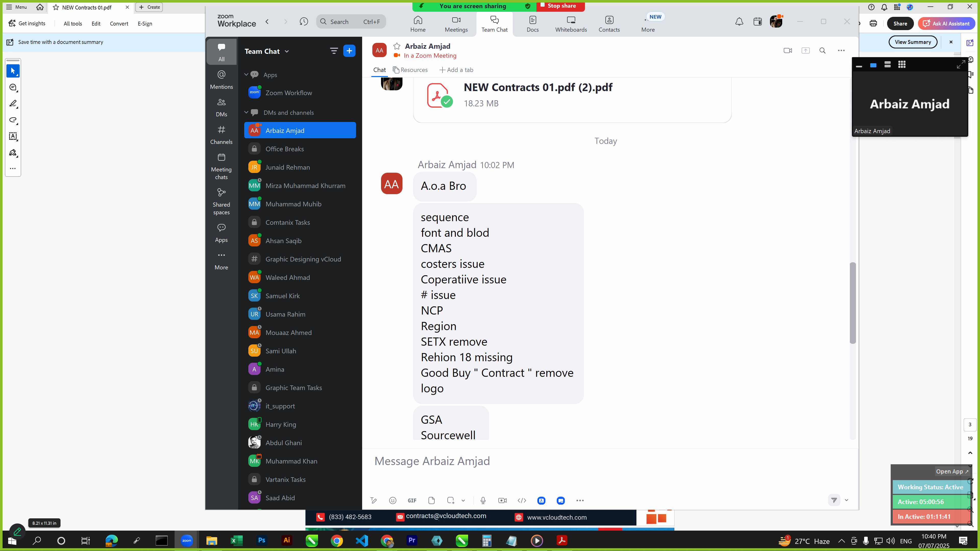This screenshot has width=980, height=551.
Task: Select Mentions in the sidebar
Action: point(222,80)
